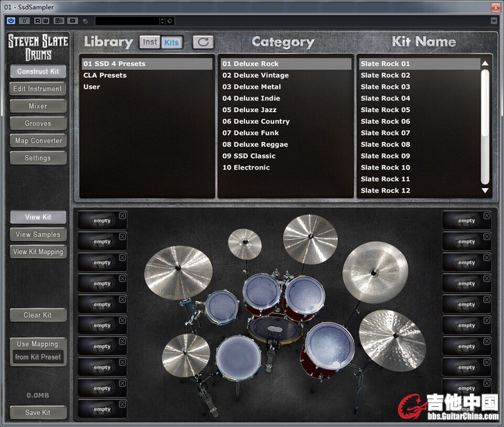Click the topmost left-column empty instrument slot
The width and height of the screenshot is (504, 427).
pyautogui.click(x=102, y=220)
